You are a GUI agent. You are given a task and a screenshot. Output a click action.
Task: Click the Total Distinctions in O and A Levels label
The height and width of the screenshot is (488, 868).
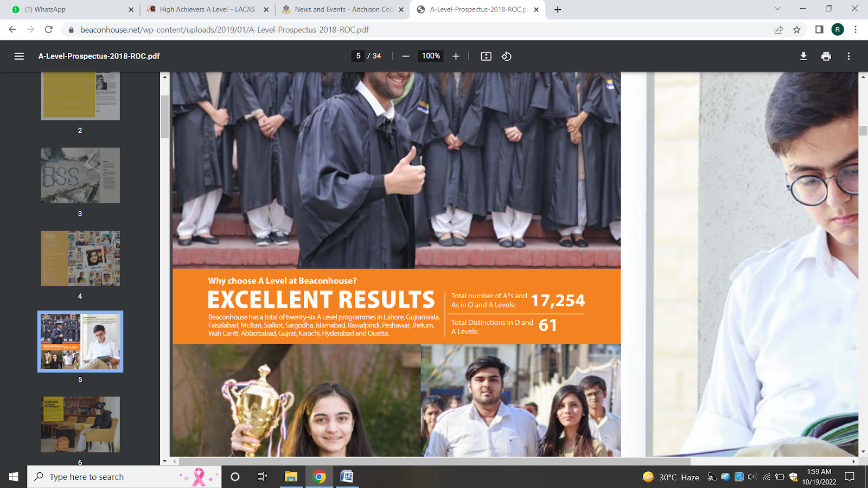(492, 327)
